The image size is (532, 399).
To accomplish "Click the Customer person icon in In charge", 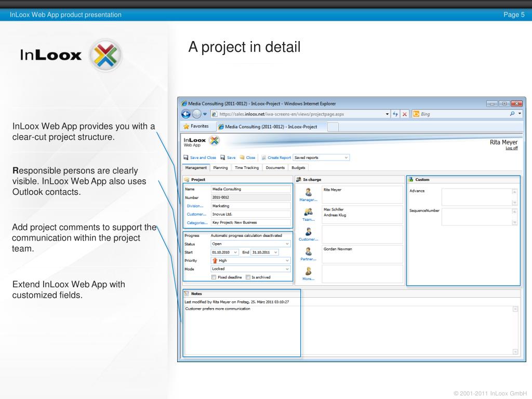I will click(309, 232).
